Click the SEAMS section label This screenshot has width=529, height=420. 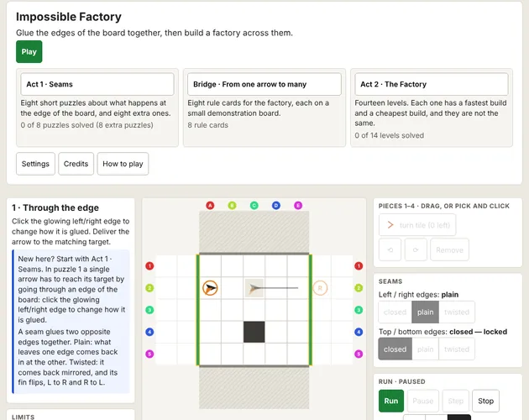(x=390, y=281)
